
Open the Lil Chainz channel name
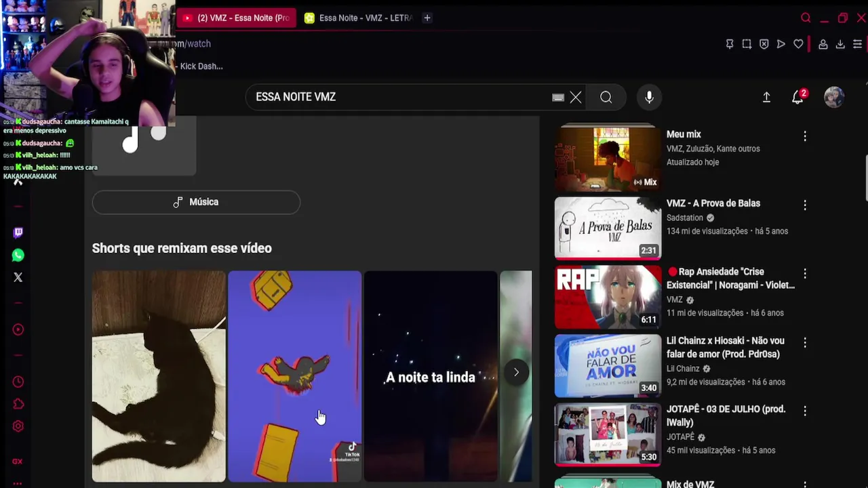[683, 369]
